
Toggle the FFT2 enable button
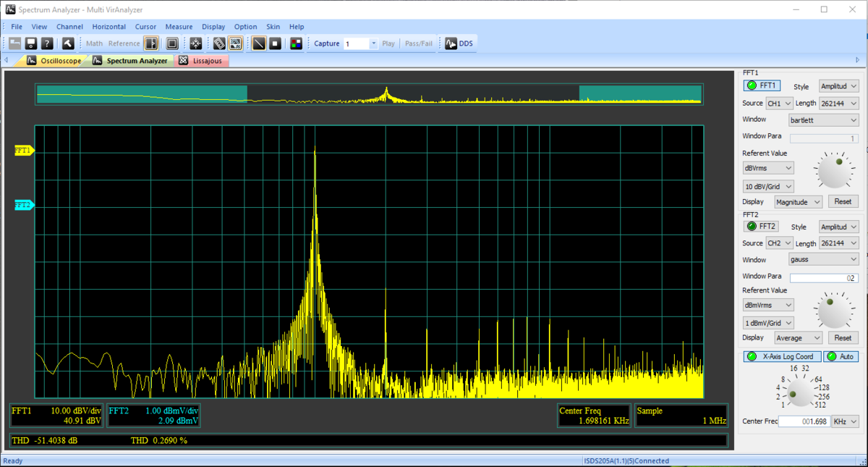[x=762, y=227]
